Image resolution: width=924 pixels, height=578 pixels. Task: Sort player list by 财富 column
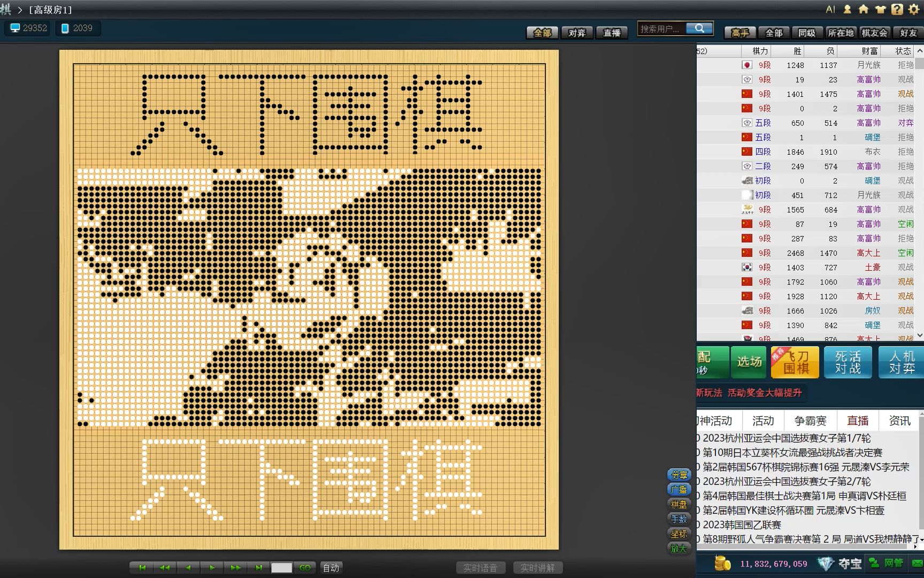(869, 51)
